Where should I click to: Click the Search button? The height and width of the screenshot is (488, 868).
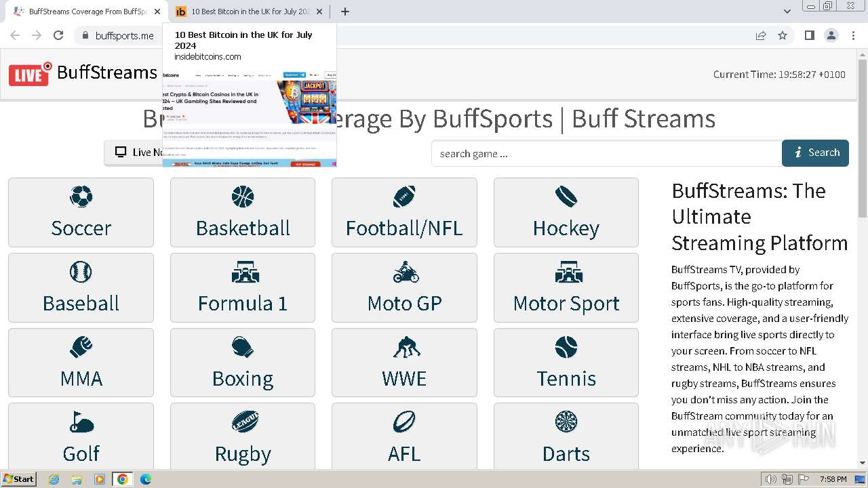click(815, 153)
